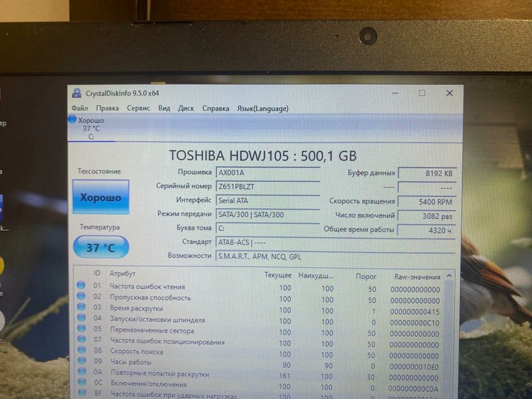Click the scroll up arrow of the attribute list
The height and width of the screenshot is (399, 532).
(449, 276)
